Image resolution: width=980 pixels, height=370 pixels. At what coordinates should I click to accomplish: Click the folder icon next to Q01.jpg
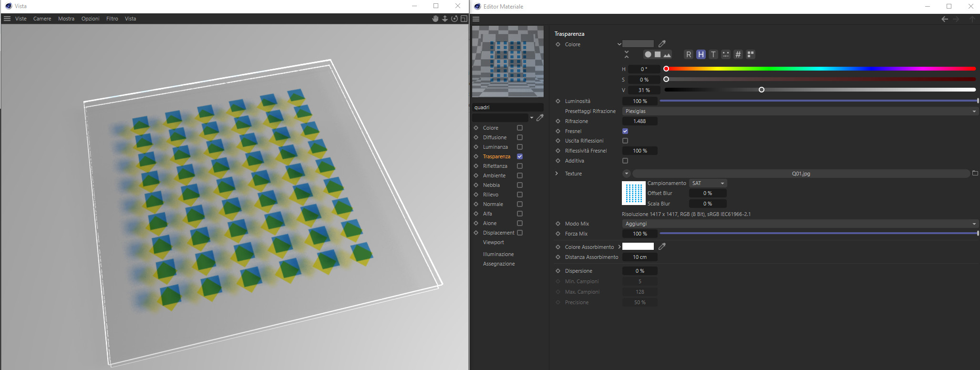coord(975,173)
